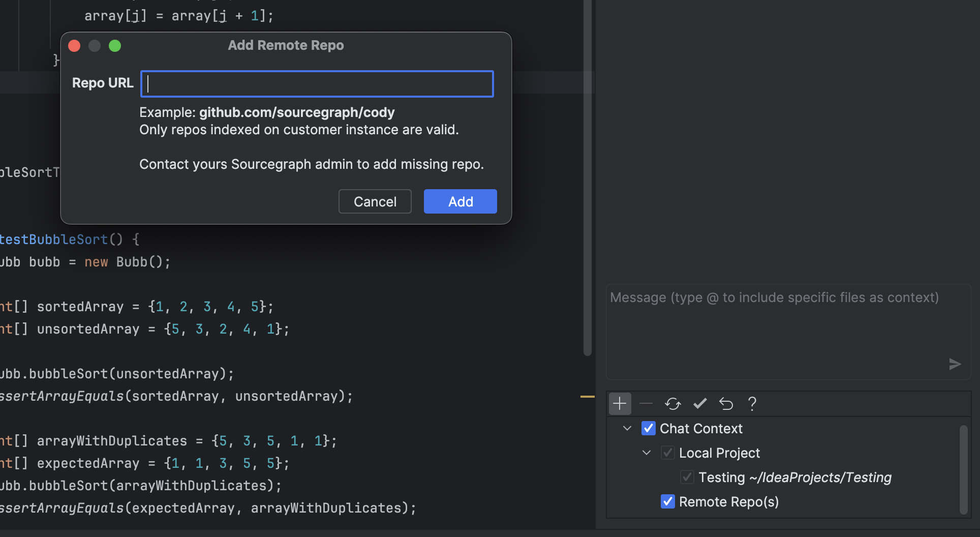Click the 'Repo URL' field label

pyautogui.click(x=103, y=83)
